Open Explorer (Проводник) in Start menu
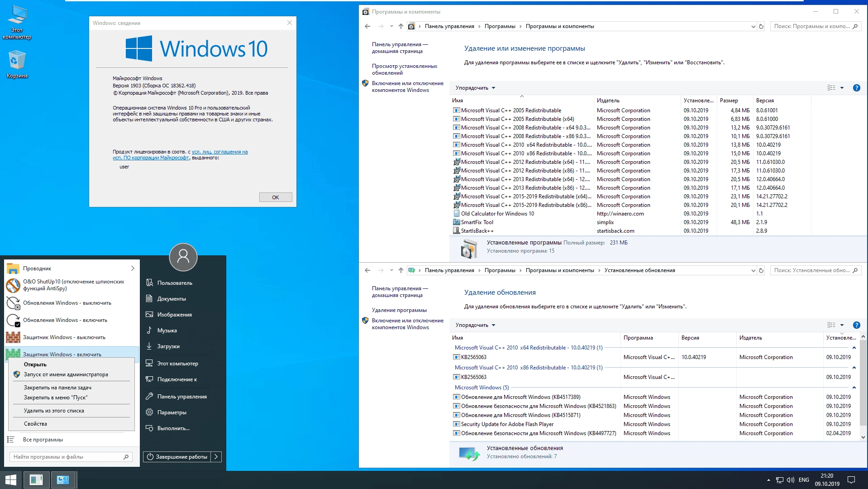This screenshot has width=868, height=489. coord(67,268)
